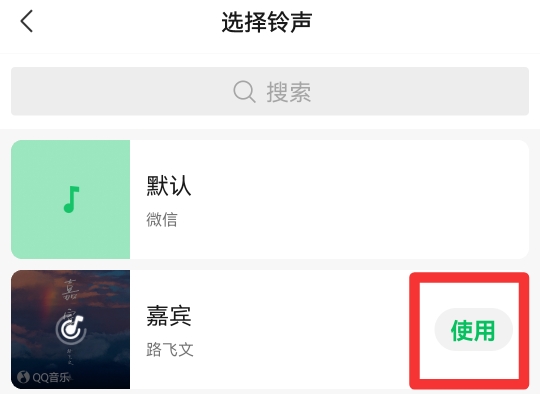Viewport: 540px width, 394px height.
Task: Click the QQ音乐 logo icon
Action: click(x=23, y=377)
